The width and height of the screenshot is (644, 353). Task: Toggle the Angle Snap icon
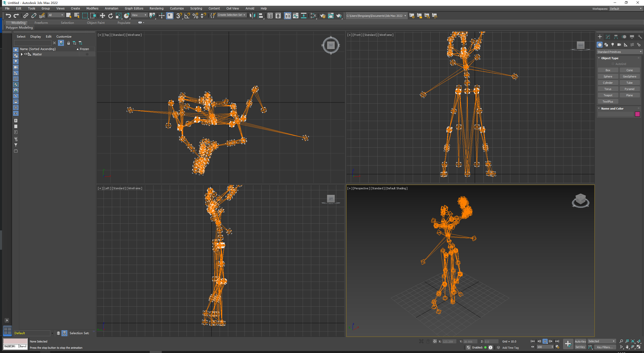[x=187, y=16]
